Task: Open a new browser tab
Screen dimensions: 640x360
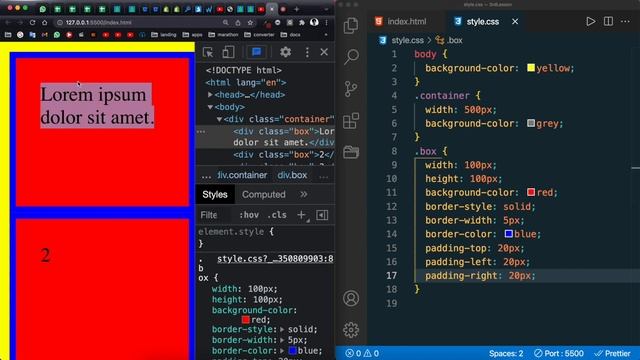Action: coord(297,9)
